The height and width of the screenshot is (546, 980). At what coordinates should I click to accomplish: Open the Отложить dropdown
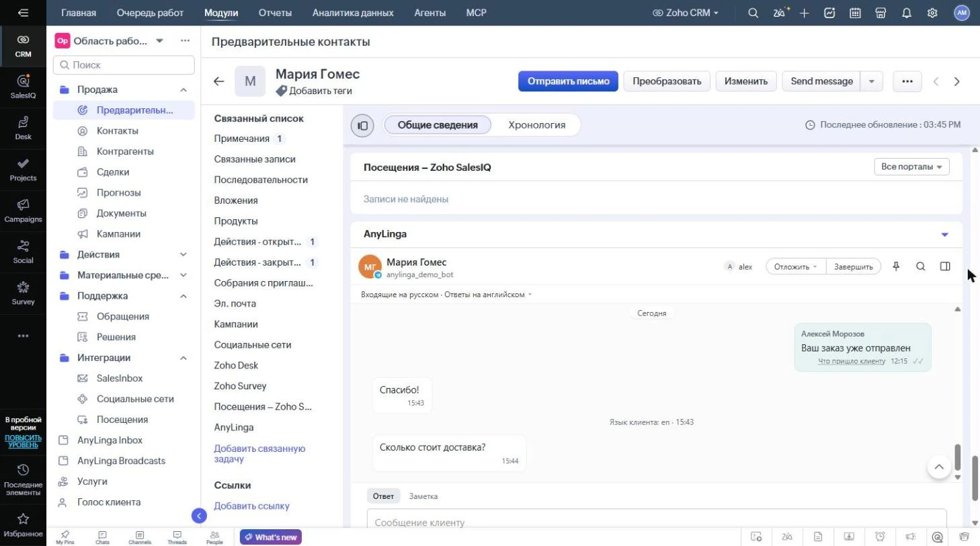point(796,266)
